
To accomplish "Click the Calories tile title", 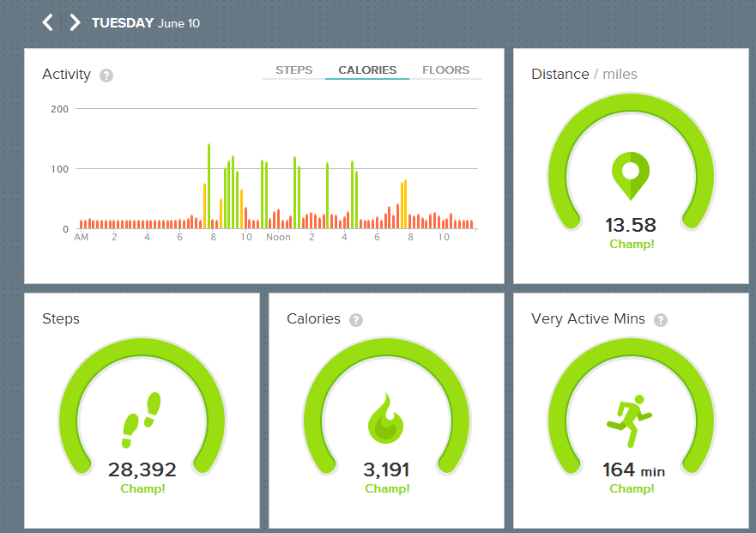I will coord(313,318).
